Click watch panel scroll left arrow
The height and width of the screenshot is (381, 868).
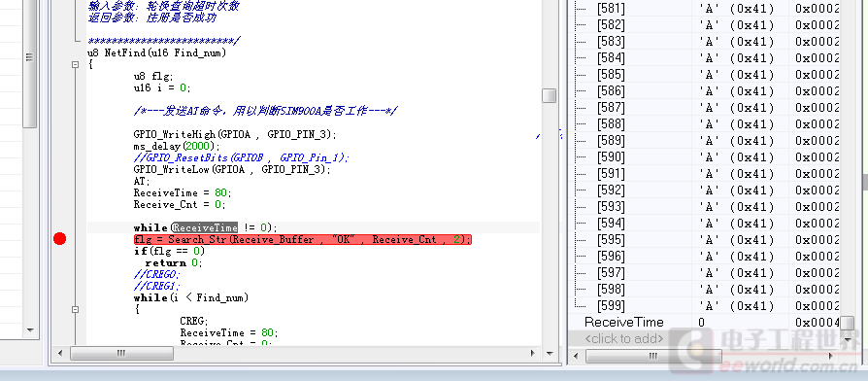(x=576, y=355)
